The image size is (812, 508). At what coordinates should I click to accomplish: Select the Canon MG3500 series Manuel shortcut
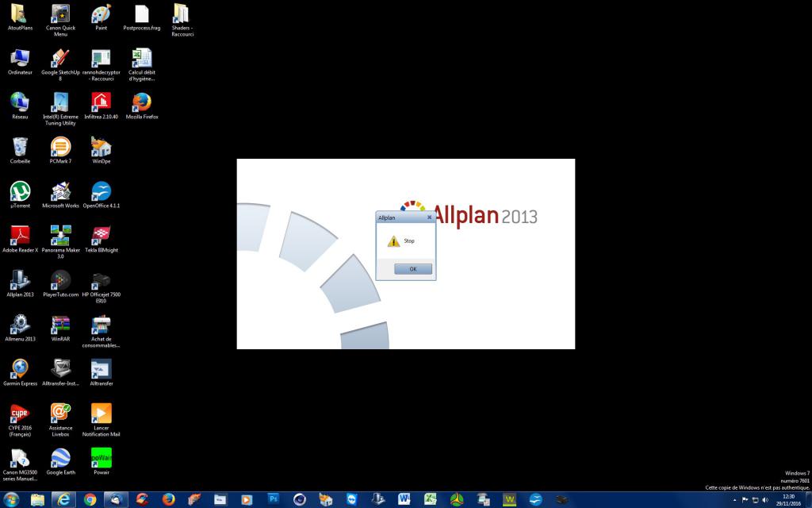tap(20, 465)
